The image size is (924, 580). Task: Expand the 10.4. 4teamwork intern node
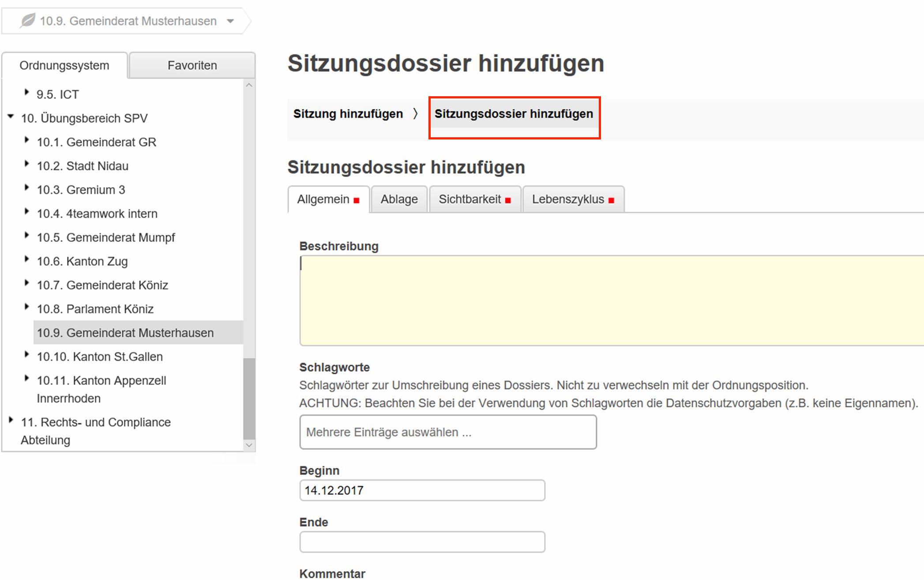coord(26,211)
